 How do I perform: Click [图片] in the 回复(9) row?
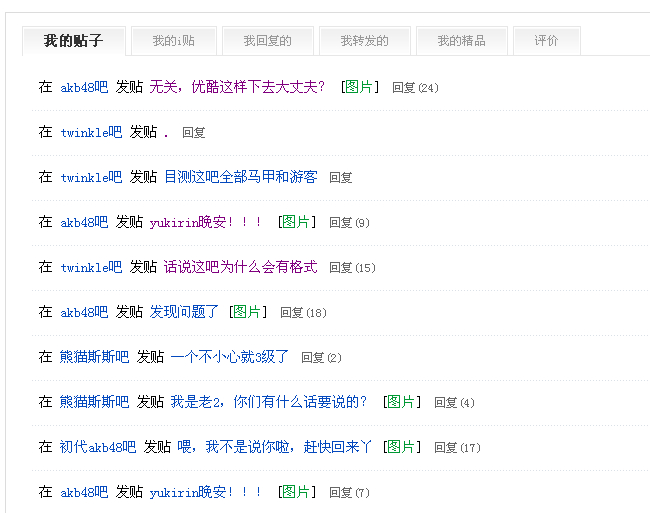tap(297, 222)
